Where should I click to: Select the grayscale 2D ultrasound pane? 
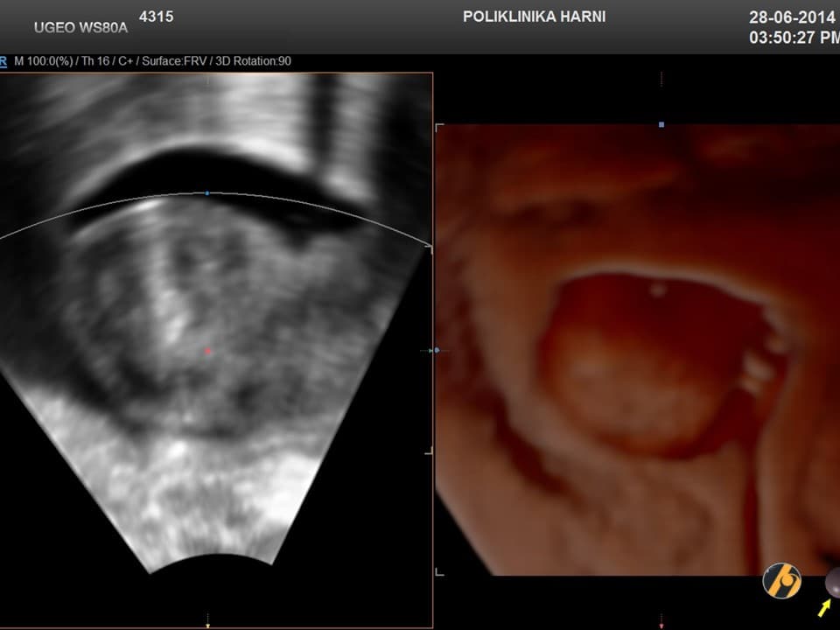[214, 350]
